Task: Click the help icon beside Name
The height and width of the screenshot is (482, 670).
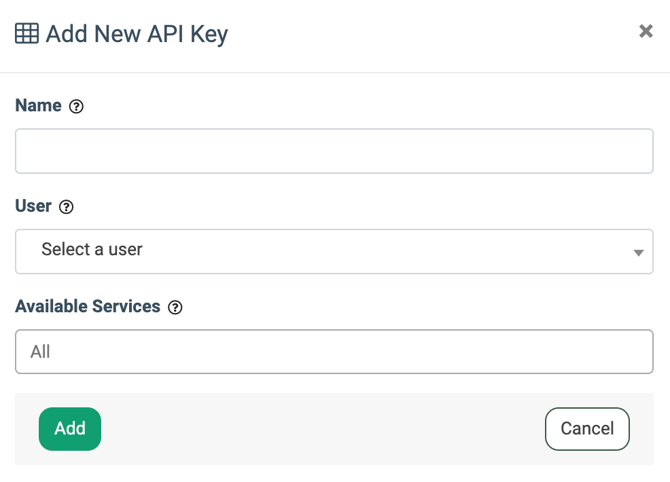Action: [76, 107]
